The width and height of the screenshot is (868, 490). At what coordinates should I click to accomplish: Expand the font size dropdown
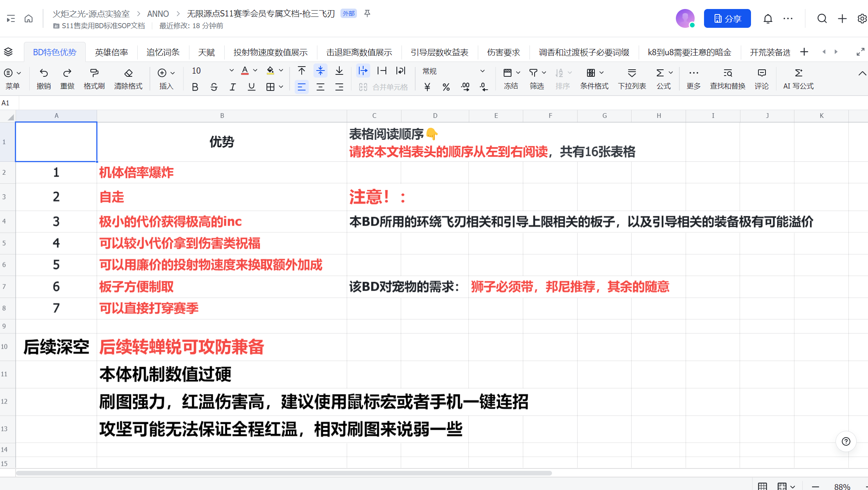coord(231,71)
